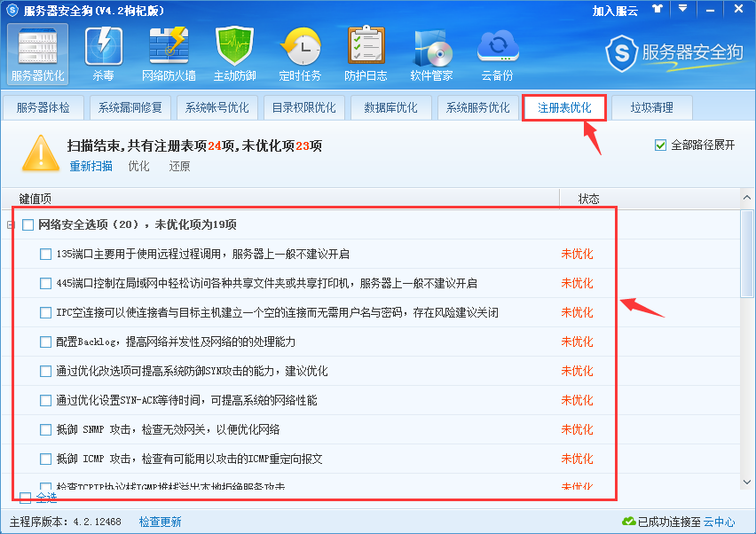
Task: Switch to the 目录权限优化 tab
Action: pyautogui.click(x=303, y=107)
